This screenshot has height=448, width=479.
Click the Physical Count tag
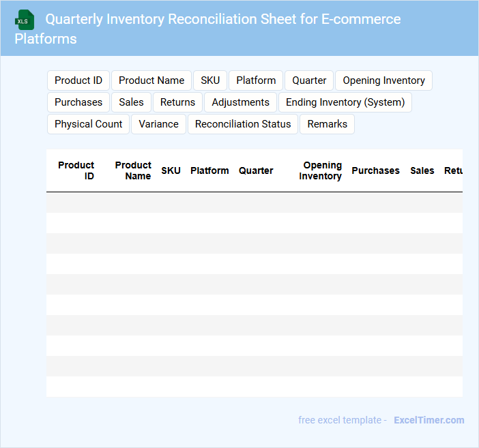89,124
